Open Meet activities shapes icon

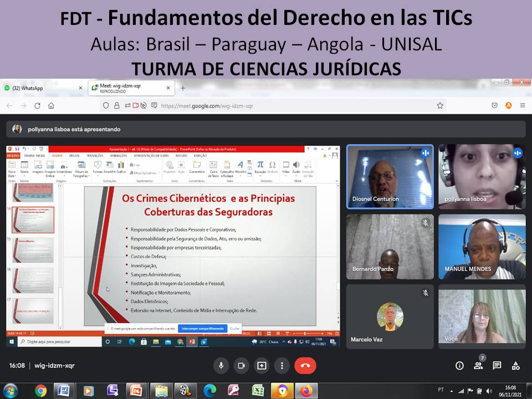516,366
